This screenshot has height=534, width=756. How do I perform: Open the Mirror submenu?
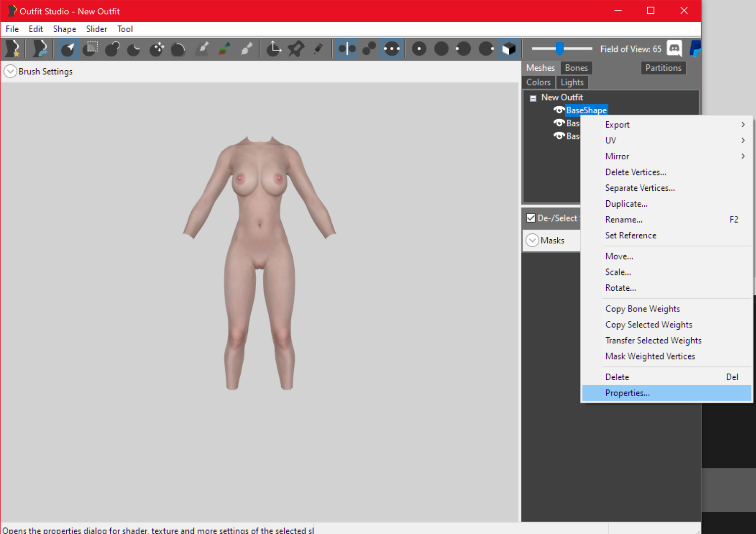[x=667, y=156]
